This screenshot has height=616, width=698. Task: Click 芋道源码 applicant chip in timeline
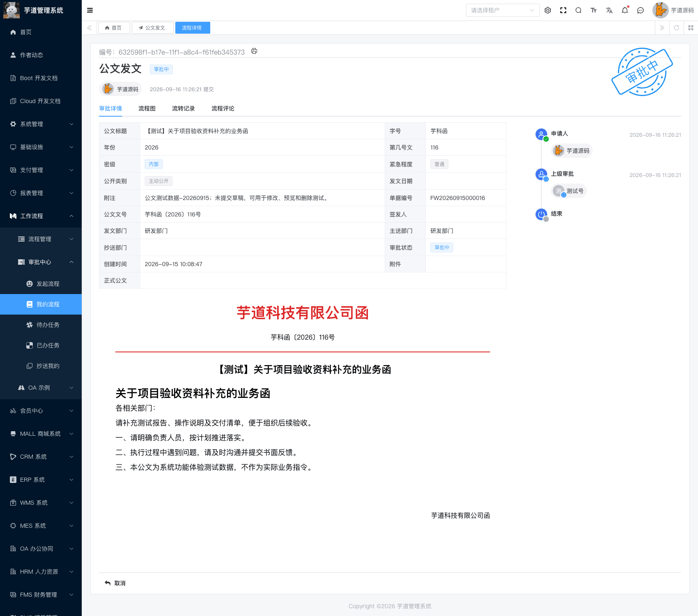click(x=572, y=151)
